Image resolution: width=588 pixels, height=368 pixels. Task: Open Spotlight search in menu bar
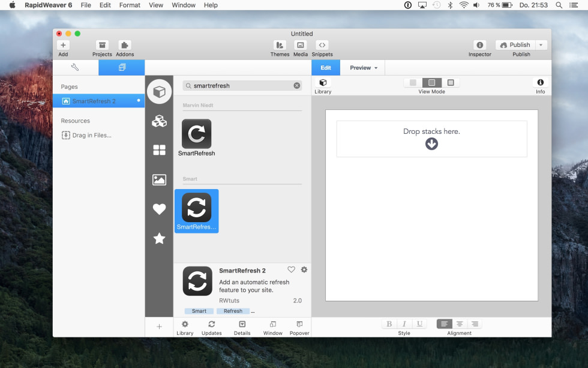(x=559, y=5)
